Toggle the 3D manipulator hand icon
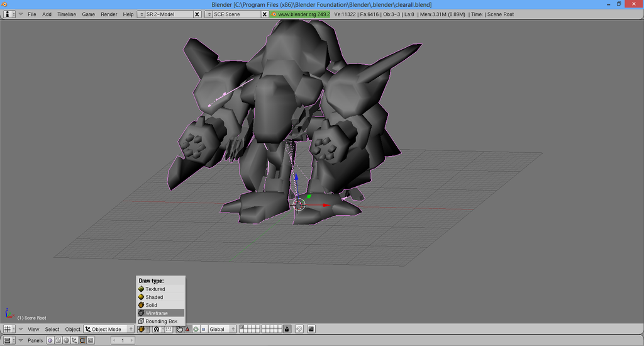The width and height of the screenshot is (644, 346). point(179,329)
